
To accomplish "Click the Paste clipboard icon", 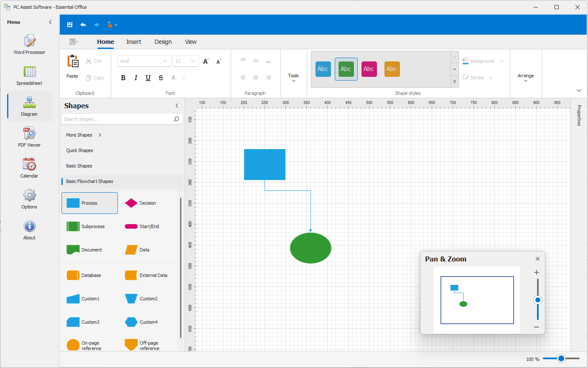I will 73,61.
